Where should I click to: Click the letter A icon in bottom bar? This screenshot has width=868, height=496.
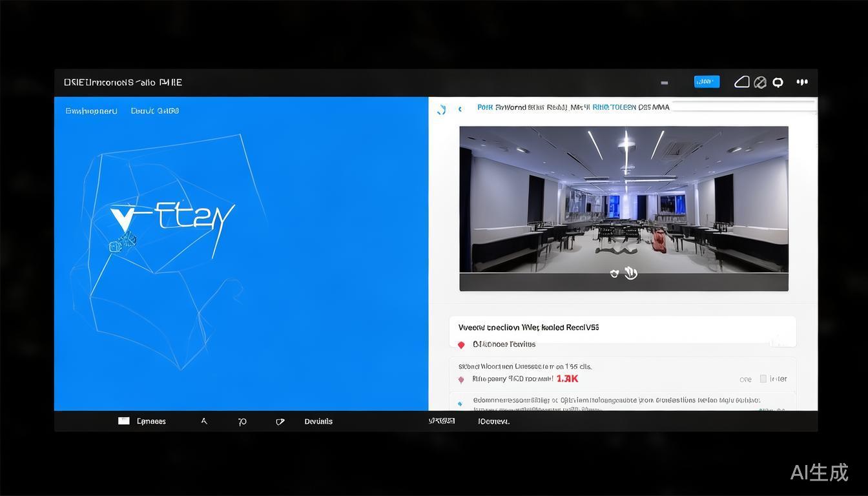pos(204,421)
